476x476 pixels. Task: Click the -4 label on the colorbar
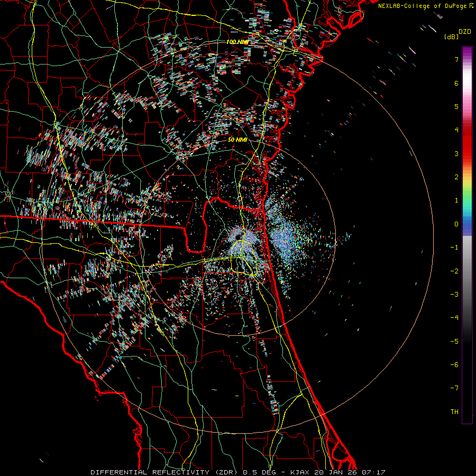454,318
